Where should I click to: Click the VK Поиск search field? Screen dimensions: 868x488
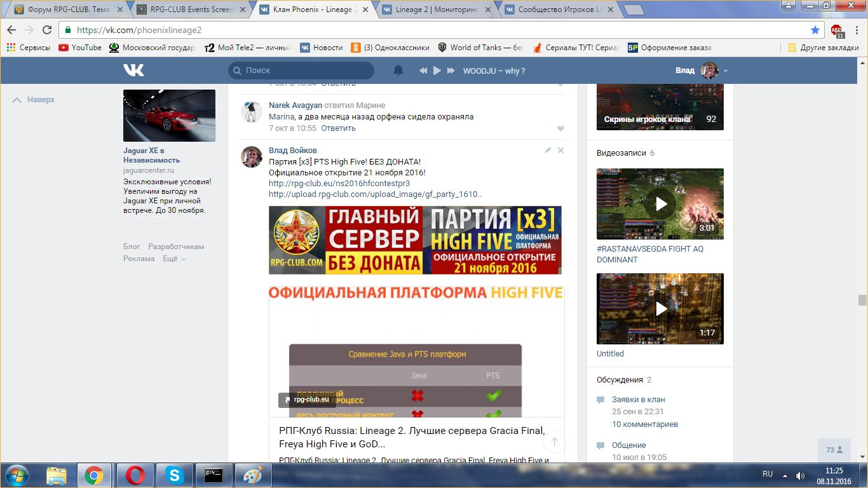pos(301,71)
